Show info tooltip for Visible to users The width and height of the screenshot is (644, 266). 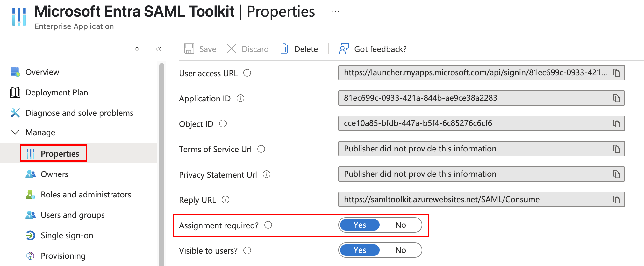[x=247, y=250]
